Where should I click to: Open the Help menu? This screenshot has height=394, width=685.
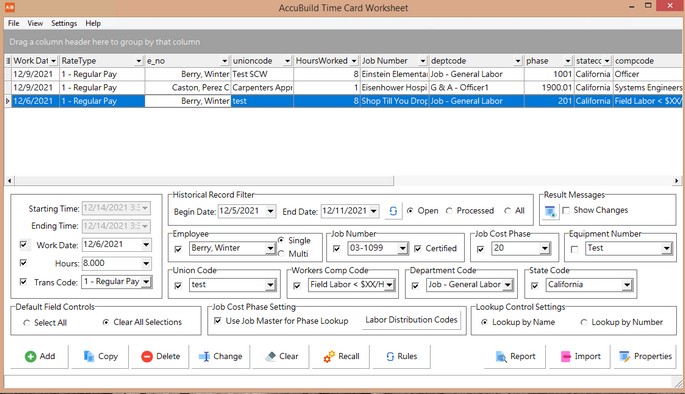[x=93, y=23]
